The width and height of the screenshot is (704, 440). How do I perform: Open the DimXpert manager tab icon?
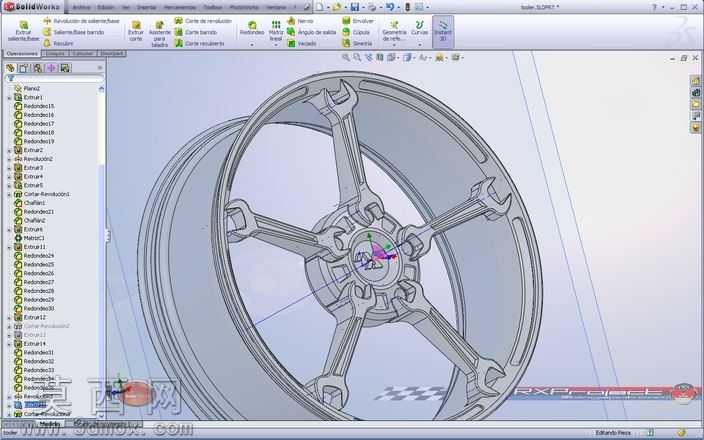pyautogui.click(x=51, y=68)
